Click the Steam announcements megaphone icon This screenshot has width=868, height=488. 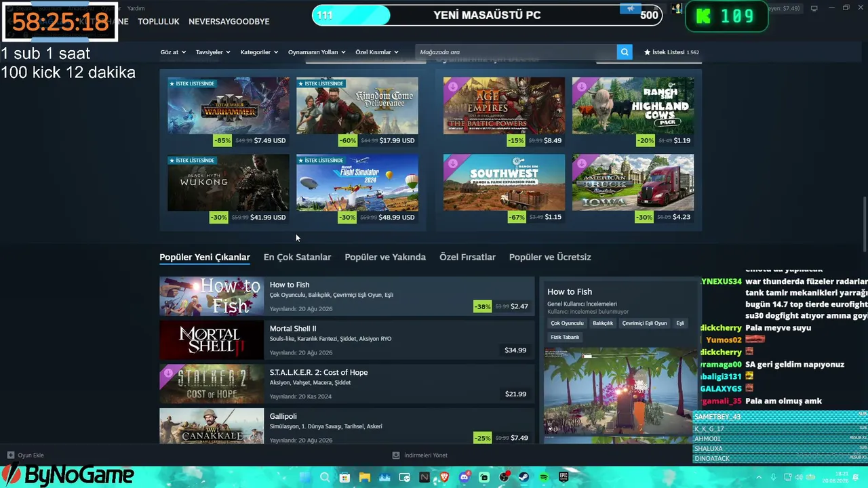(x=631, y=9)
